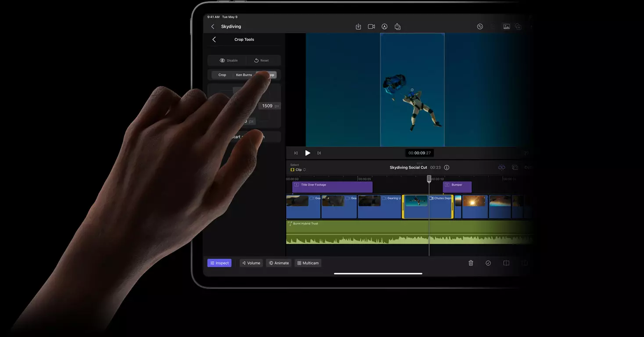
Task: Select the Bumper title clip
Action: [457, 187]
